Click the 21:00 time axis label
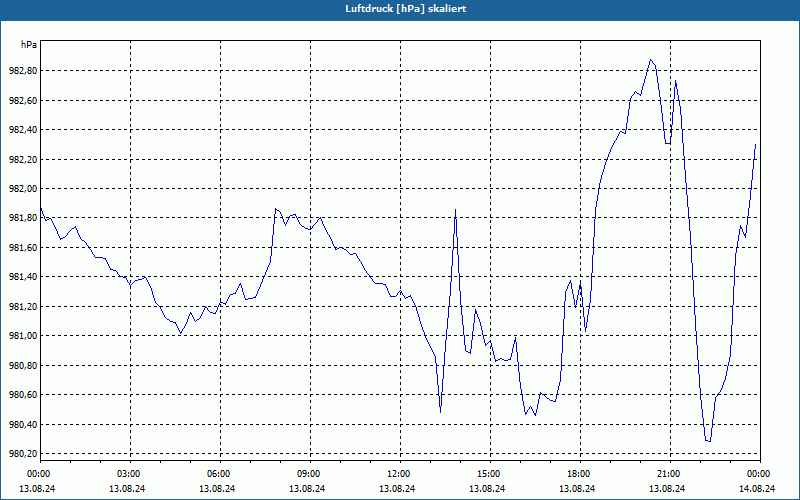This screenshot has height=500, width=800. coord(670,473)
